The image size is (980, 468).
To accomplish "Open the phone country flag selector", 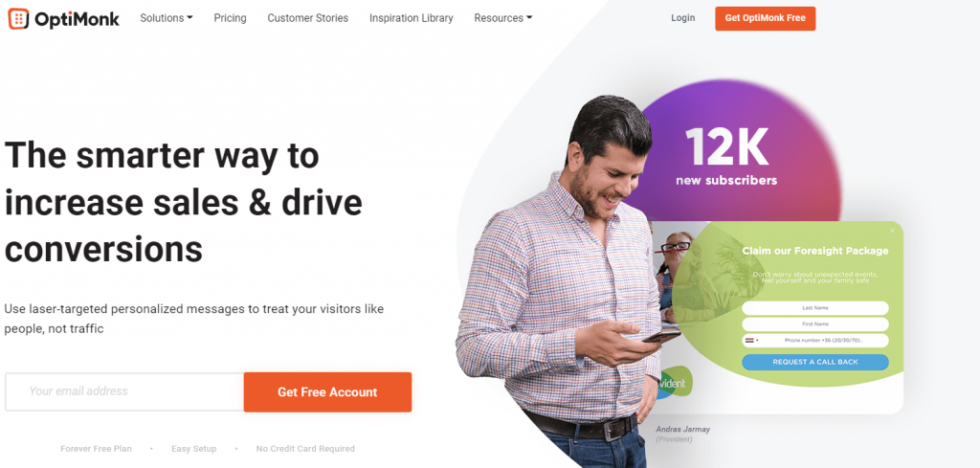I will [751, 341].
